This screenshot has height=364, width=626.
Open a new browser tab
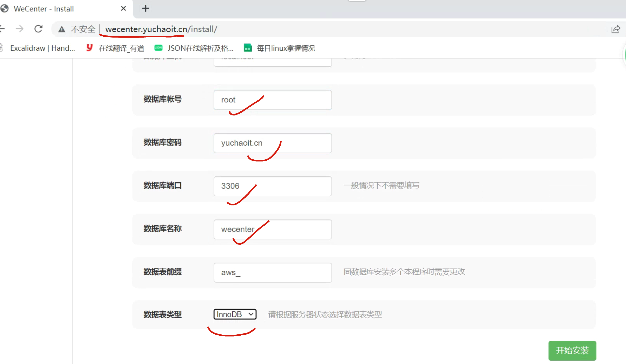146,9
